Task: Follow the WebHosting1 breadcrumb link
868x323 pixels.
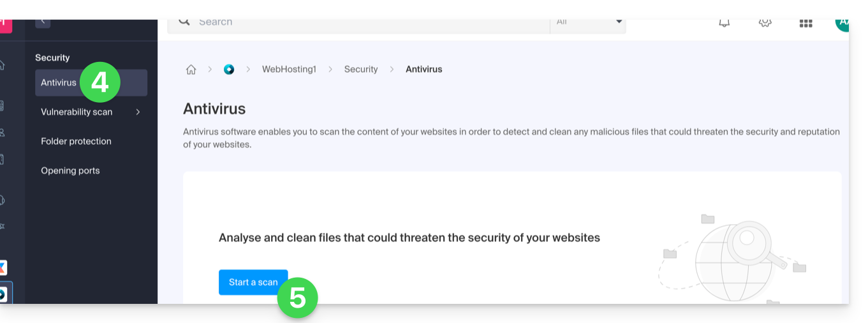Action: click(x=289, y=70)
